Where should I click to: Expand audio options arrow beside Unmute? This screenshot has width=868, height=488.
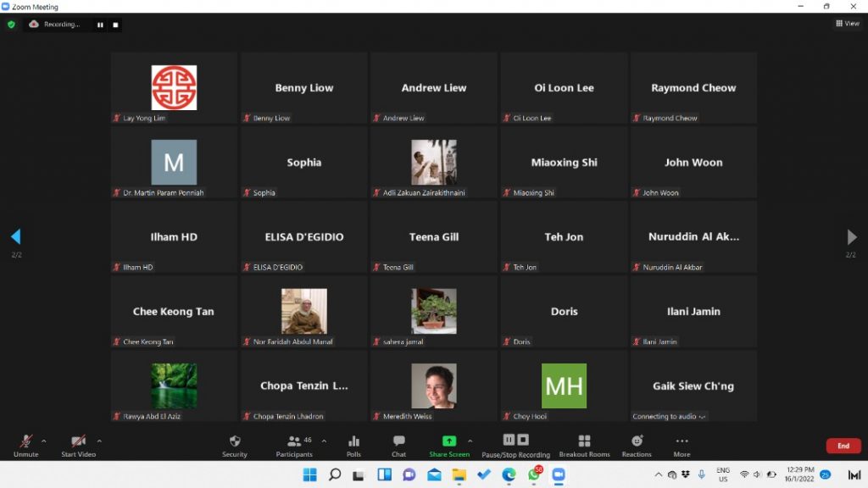tap(44, 441)
